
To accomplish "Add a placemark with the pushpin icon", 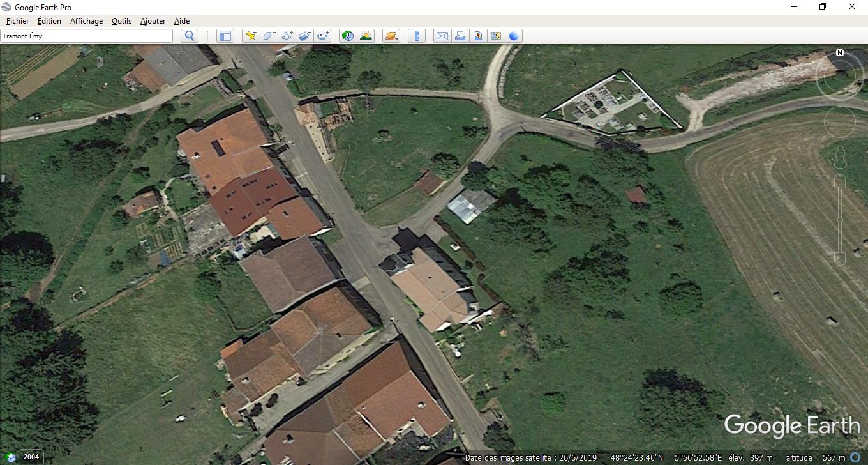I will click(251, 36).
